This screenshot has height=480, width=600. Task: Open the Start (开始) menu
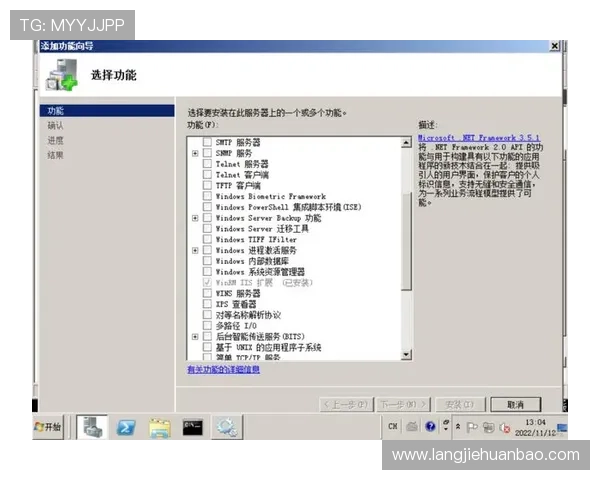pos(47,427)
